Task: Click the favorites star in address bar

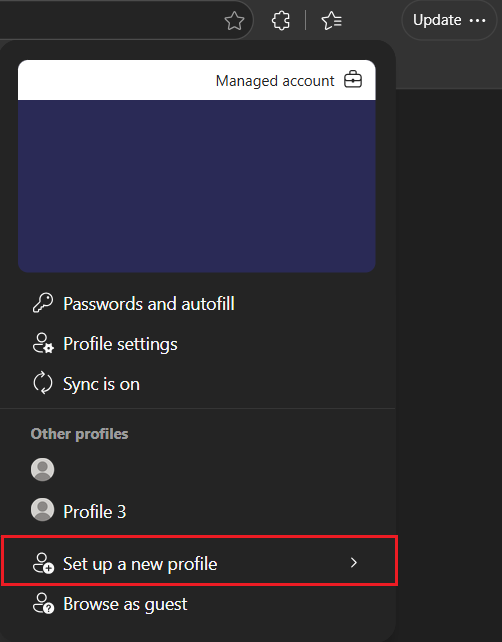Action: pos(234,20)
